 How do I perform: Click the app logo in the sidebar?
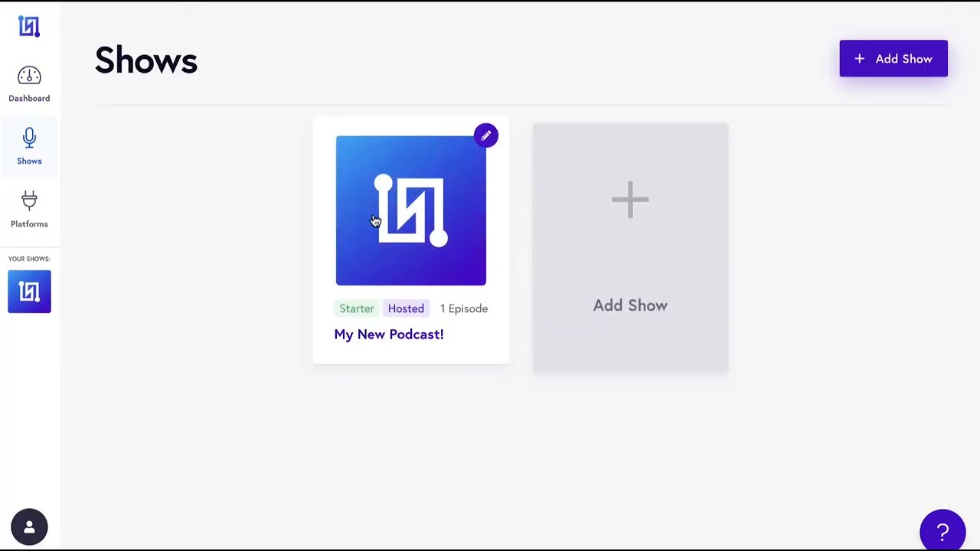point(29,27)
